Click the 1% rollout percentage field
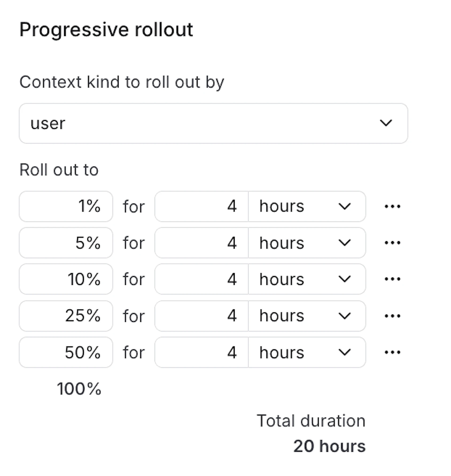The image size is (451, 476). [x=66, y=206]
